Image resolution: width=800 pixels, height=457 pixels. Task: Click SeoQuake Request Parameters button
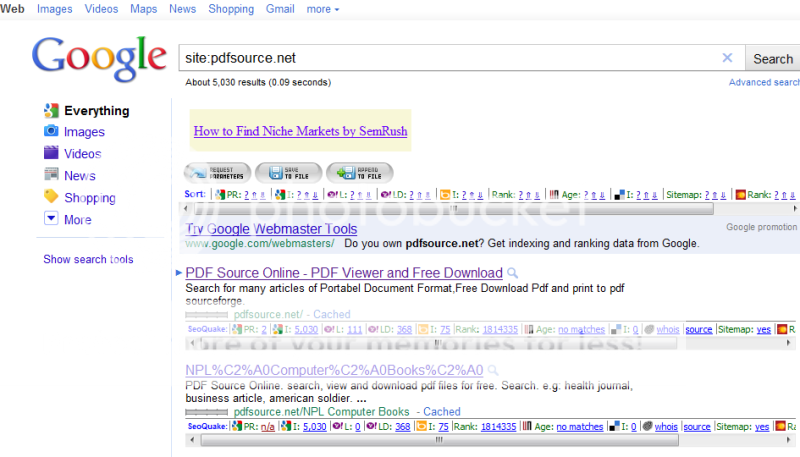(217, 173)
